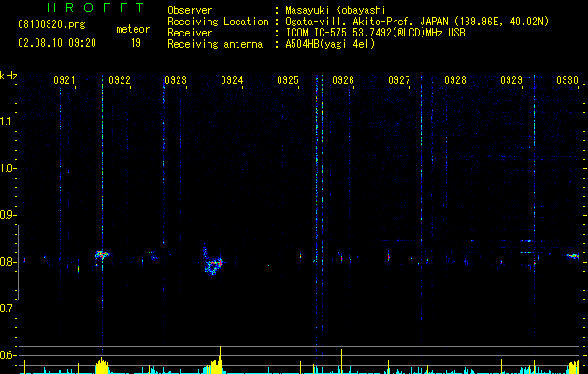Click the Receiver field label
588x374 pixels.
(x=190, y=33)
